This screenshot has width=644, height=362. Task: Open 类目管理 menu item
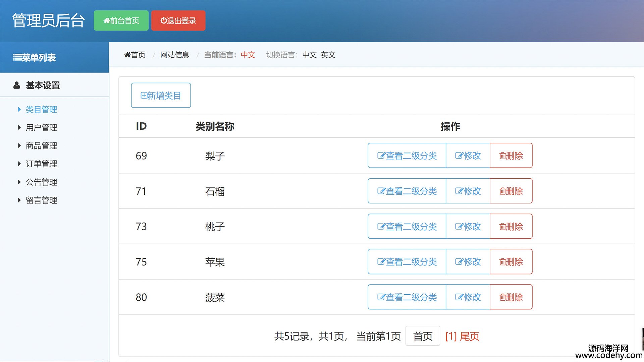(41, 109)
